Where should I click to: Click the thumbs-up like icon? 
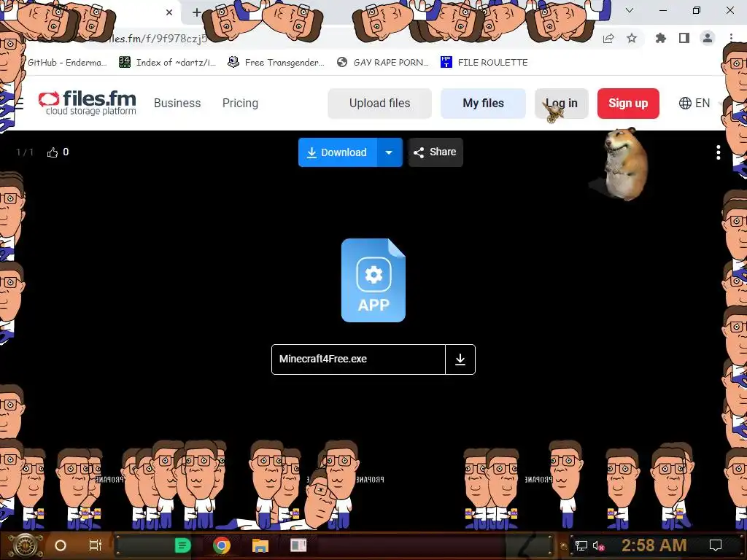tap(52, 152)
